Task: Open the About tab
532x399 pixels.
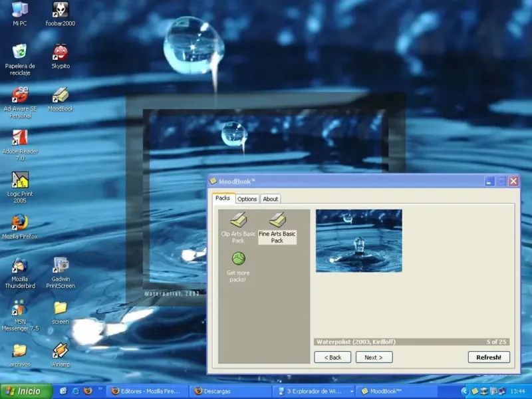Action: 271,199
